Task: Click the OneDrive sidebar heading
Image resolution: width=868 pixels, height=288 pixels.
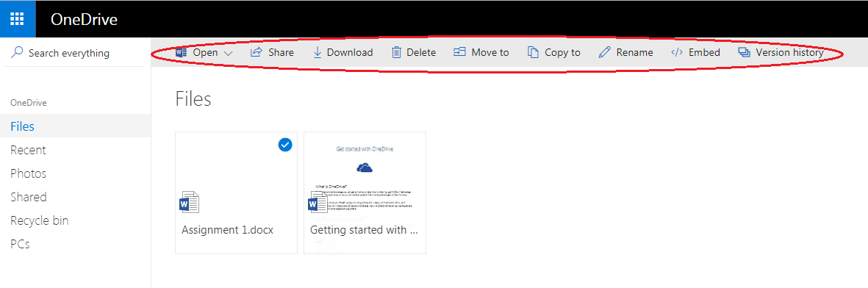Action: (x=28, y=102)
